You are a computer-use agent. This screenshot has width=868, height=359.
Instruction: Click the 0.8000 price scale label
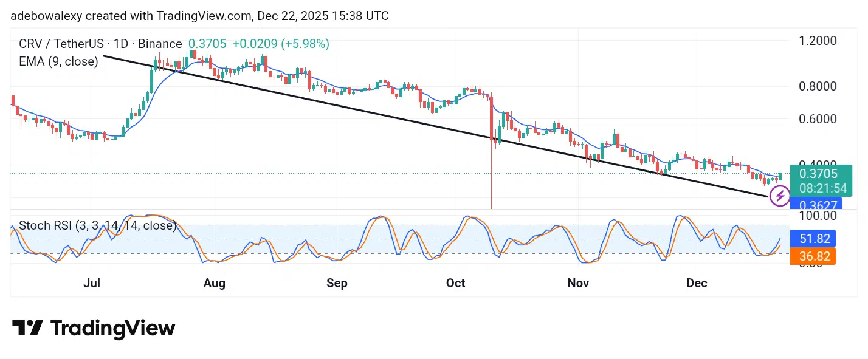pyautogui.click(x=818, y=86)
